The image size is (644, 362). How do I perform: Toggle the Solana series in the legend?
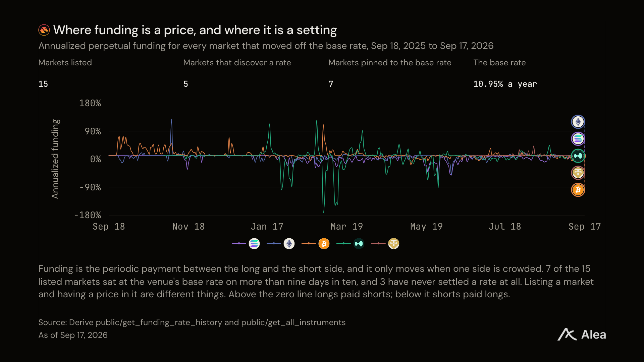[x=246, y=244]
